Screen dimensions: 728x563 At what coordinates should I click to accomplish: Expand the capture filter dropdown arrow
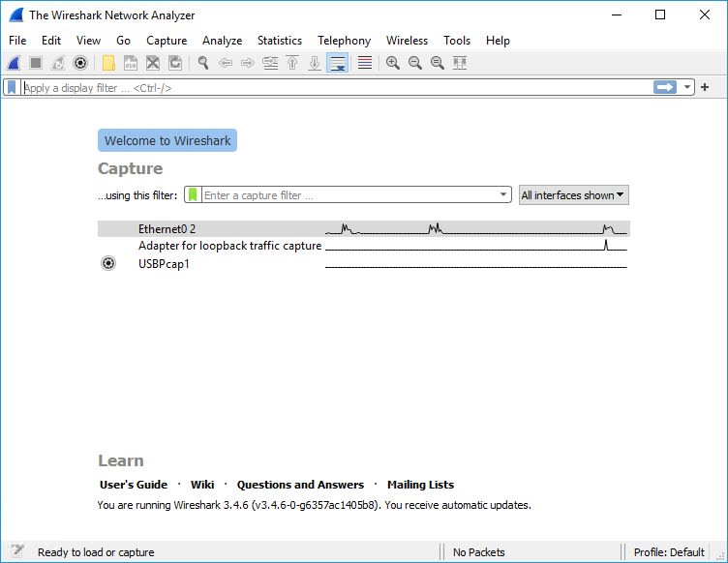(503, 194)
